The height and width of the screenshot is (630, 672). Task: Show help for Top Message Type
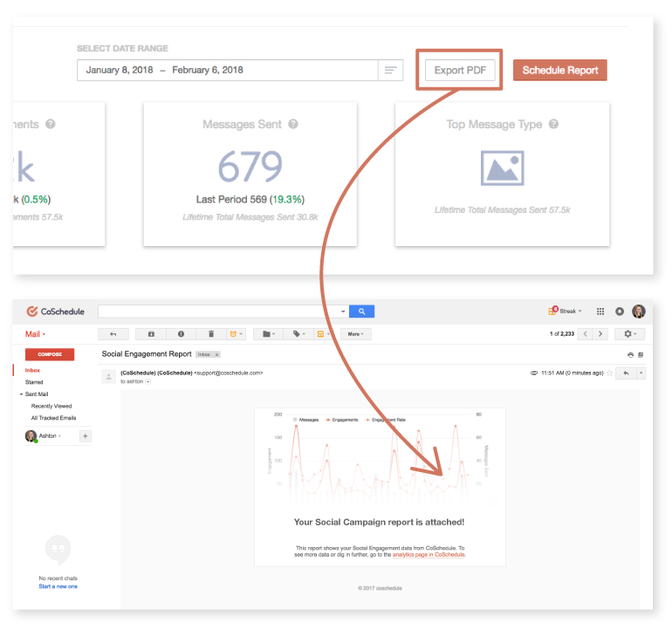coord(553,124)
